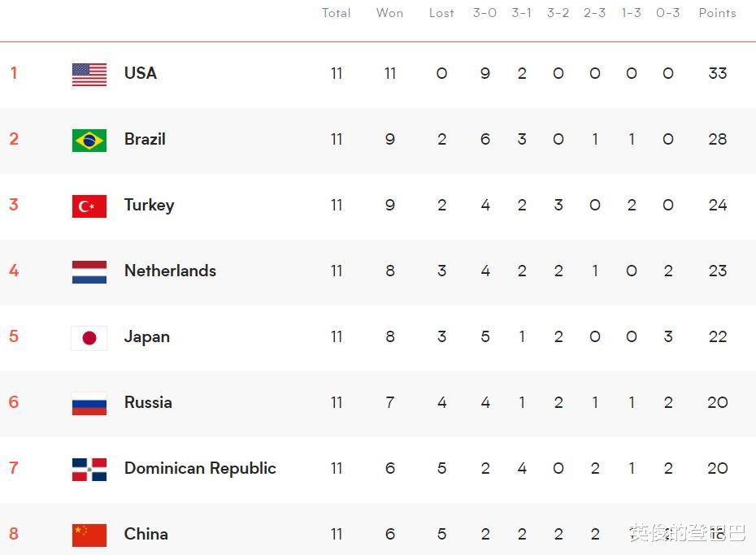Click the USA flag icon
The width and height of the screenshot is (756, 555).
point(89,75)
